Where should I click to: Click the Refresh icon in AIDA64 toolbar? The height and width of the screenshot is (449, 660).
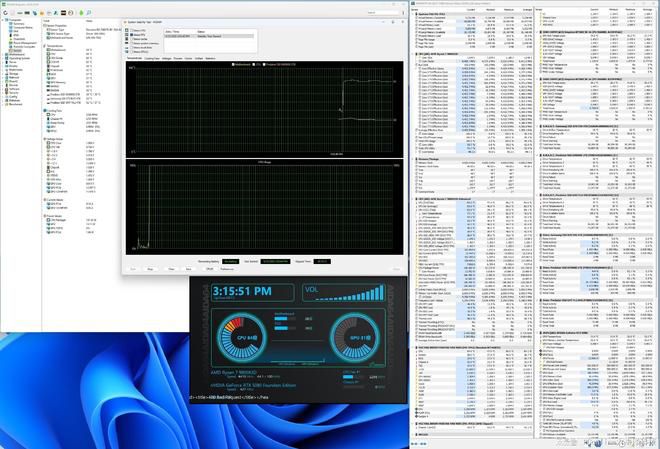pyautogui.click(x=5, y=13)
